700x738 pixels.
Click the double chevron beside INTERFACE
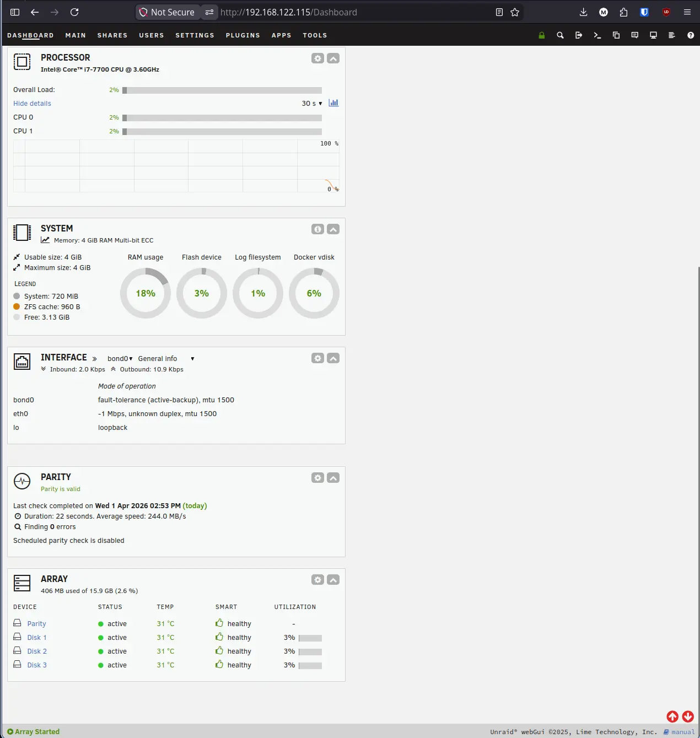pos(94,359)
